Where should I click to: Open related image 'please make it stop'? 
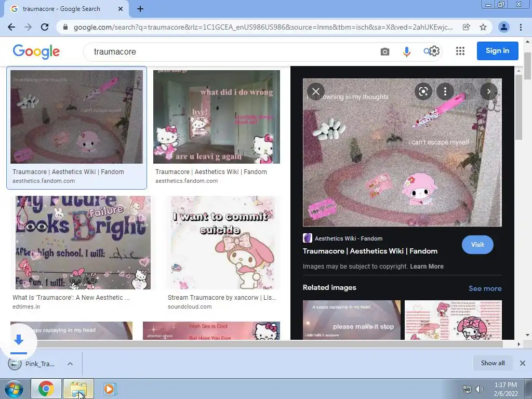click(352, 320)
